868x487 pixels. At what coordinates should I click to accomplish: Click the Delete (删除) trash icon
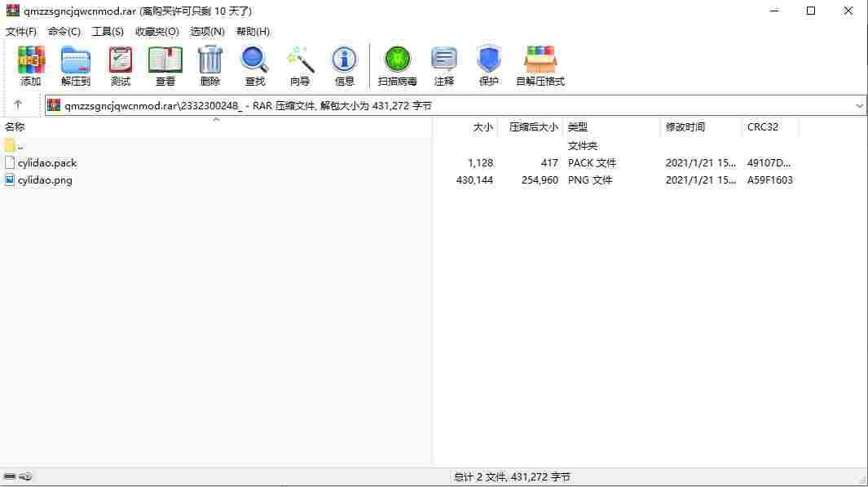point(209,66)
